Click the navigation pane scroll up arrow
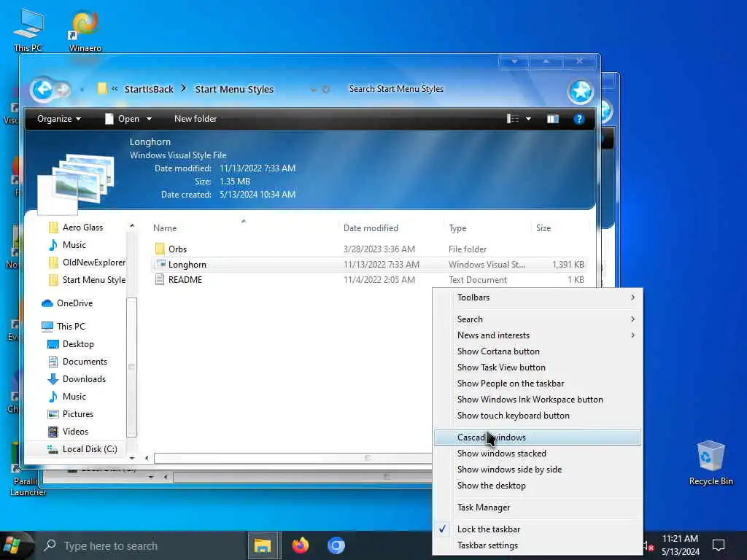This screenshot has height=560, width=747. pos(132,226)
